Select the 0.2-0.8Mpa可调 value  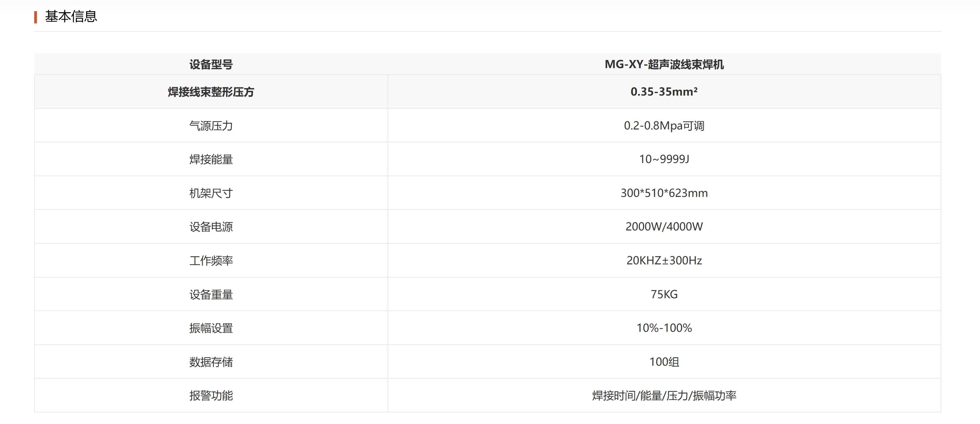[666, 125]
